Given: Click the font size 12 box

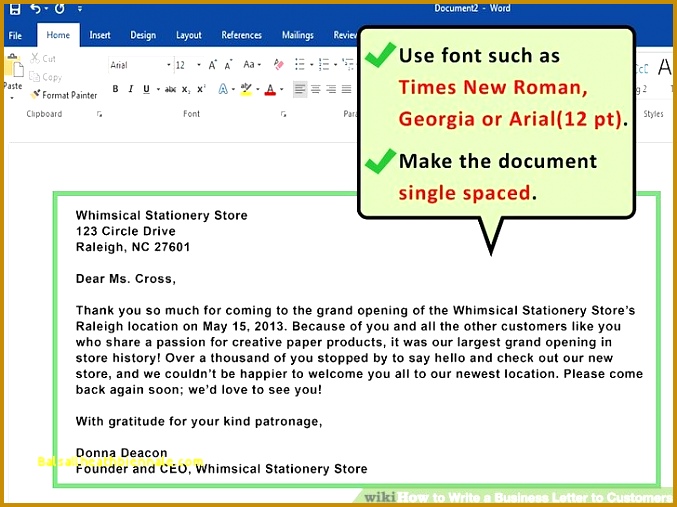Looking at the screenshot, I should pyautogui.click(x=184, y=65).
